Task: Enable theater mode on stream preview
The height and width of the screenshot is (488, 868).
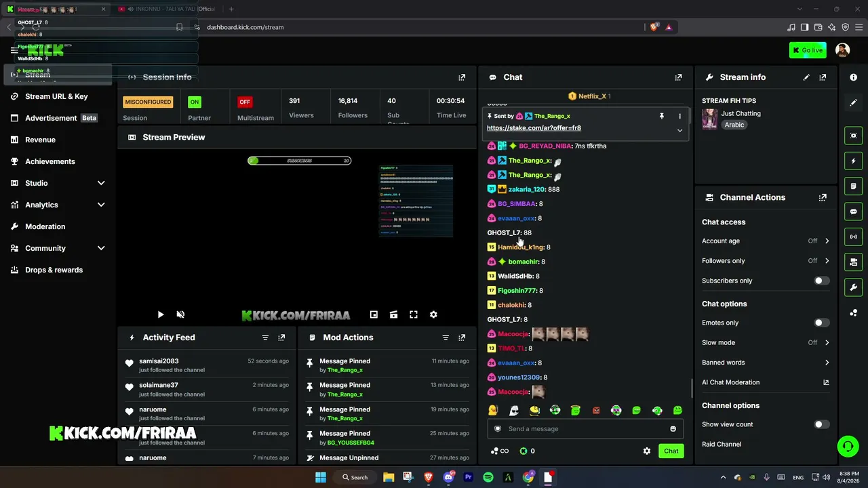Action: tap(393, 314)
